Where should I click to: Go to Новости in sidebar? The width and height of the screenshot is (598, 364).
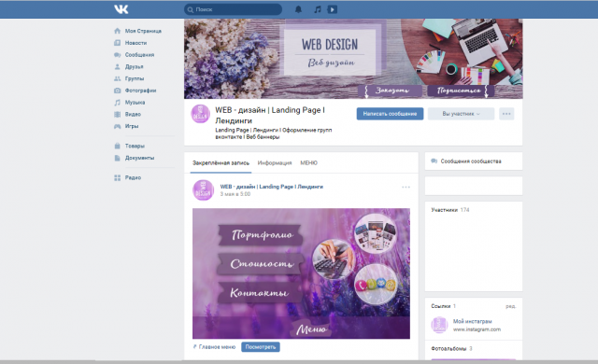(x=135, y=43)
